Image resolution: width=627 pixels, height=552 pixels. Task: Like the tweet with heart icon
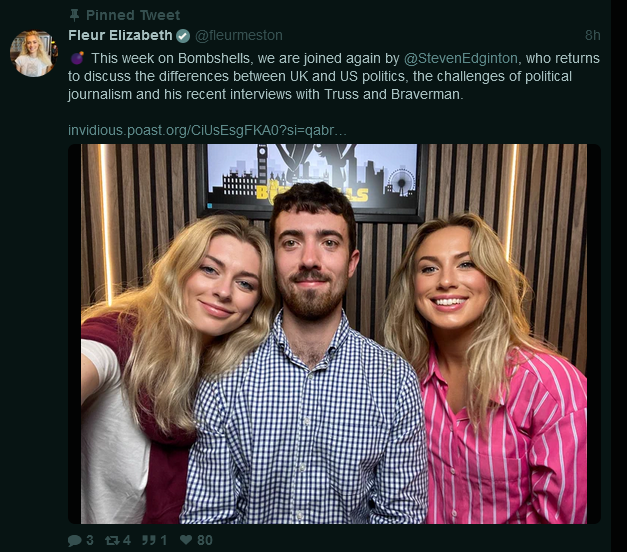point(186,540)
